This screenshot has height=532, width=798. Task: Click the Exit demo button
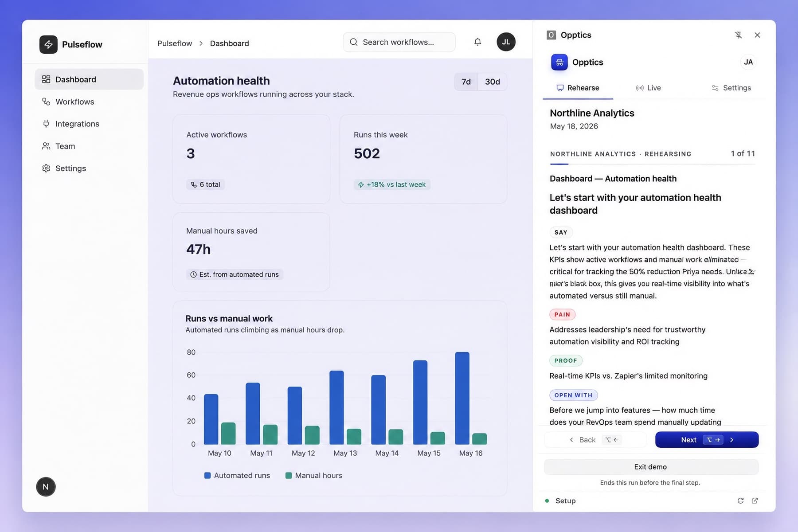651,467
